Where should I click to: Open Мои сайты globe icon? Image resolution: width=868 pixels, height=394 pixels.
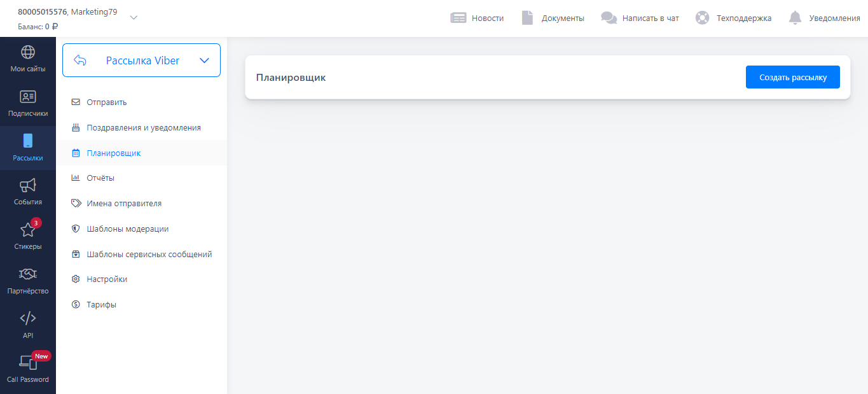pos(28,52)
